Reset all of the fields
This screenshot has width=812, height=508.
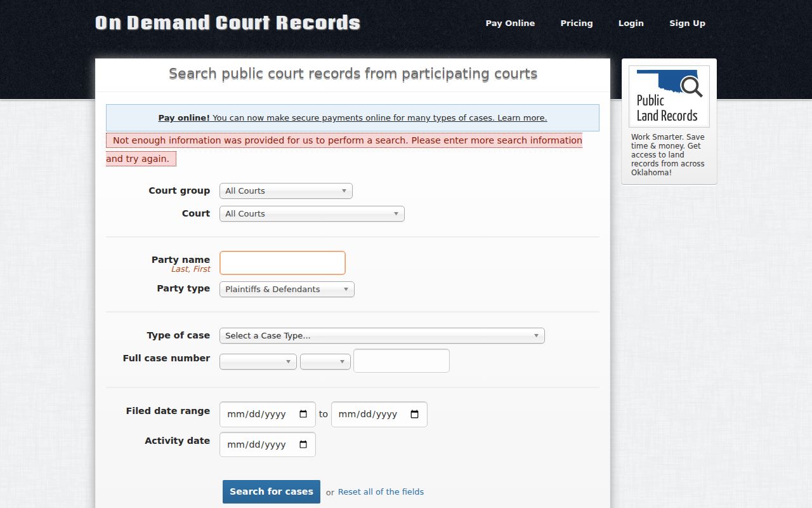tap(381, 492)
